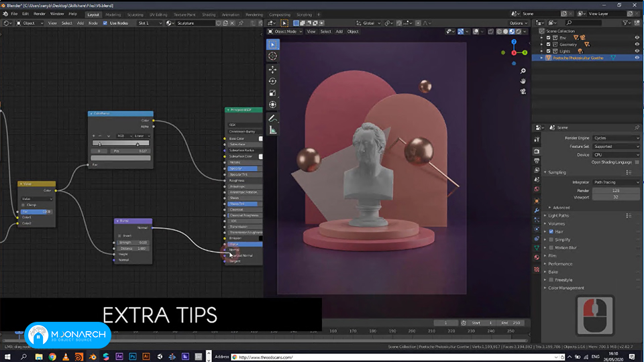Toggle X-ray icon in viewport header

(491, 32)
